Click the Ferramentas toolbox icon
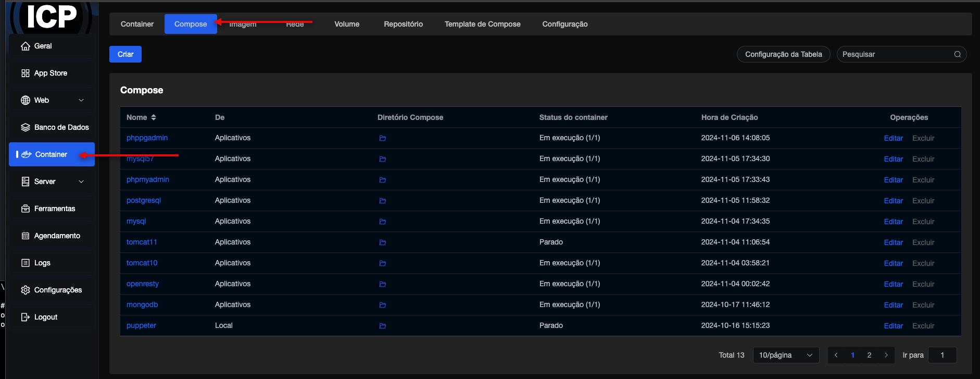This screenshot has width=980, height=379. pos(25,209)
